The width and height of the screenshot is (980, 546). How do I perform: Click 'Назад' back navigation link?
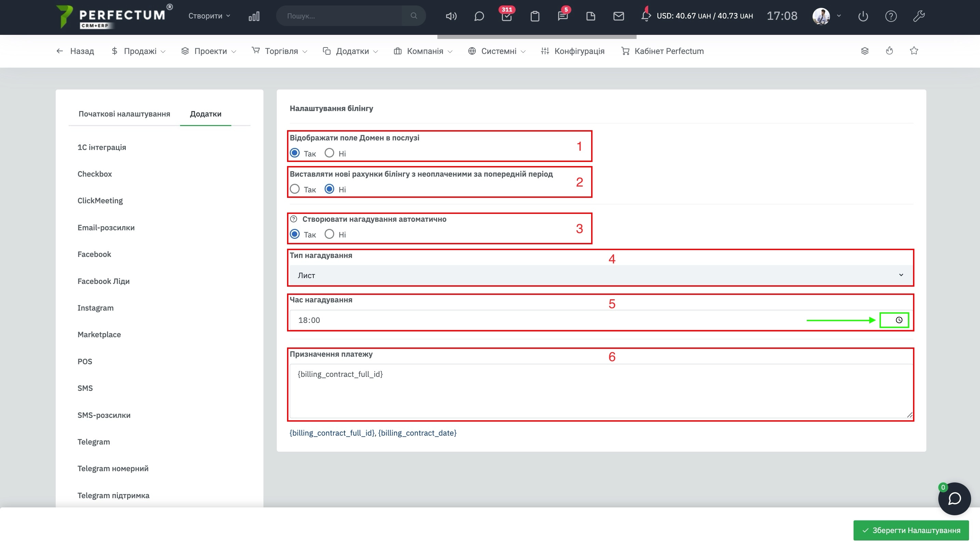75,51
